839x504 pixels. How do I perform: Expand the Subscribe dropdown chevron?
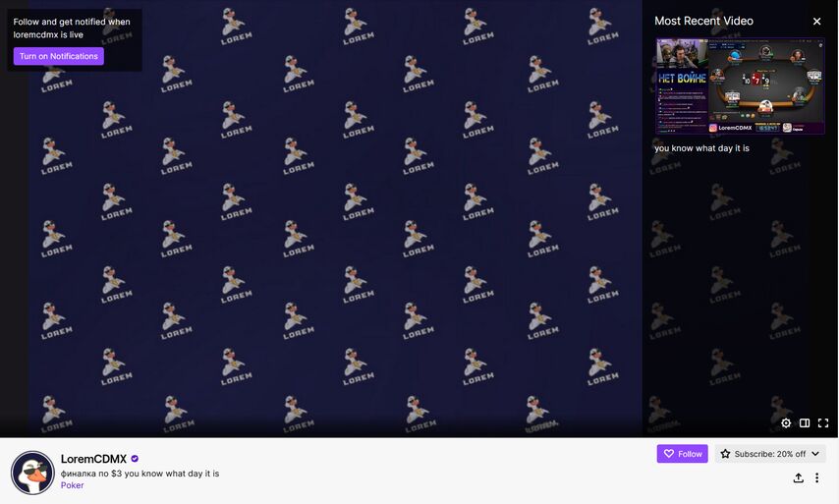tap(814, 454)
